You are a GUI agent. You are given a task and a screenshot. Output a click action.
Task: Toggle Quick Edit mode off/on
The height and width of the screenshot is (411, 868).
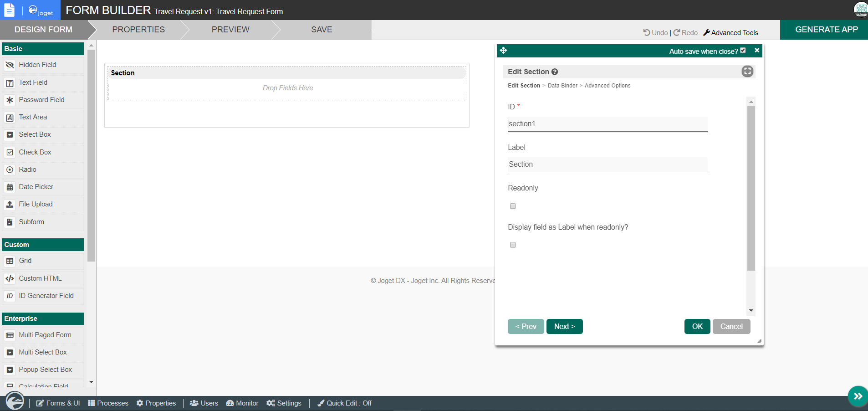[345, 403]
